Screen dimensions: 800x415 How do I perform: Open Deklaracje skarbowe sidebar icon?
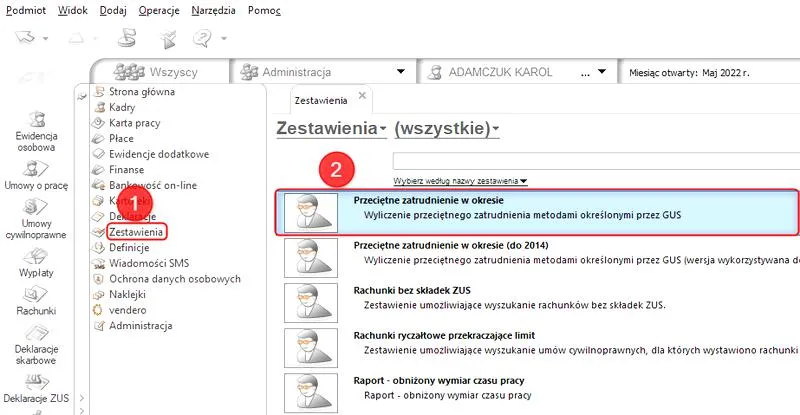(x=36, y=345)
